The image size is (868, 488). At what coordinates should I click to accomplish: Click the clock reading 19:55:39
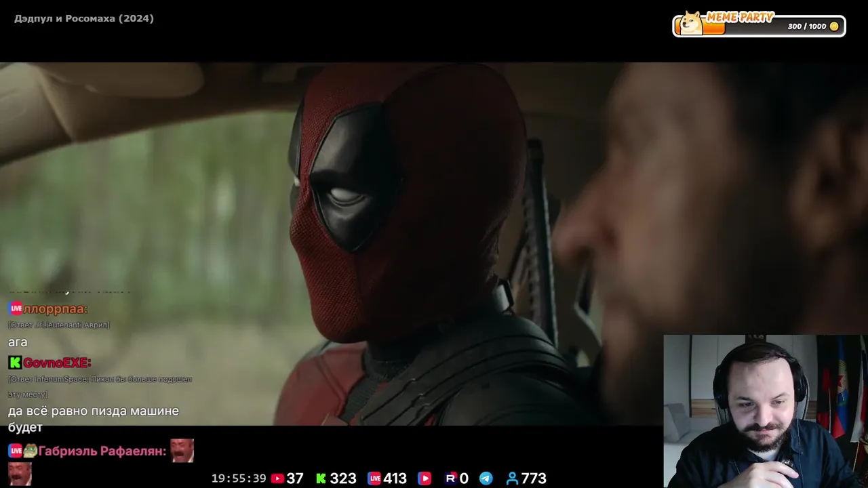(x=239, y=479)
